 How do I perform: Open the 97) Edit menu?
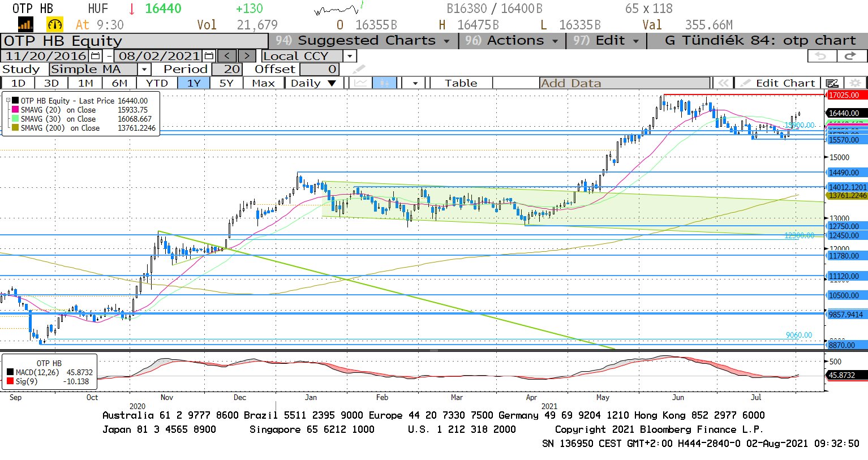(606, 41)
